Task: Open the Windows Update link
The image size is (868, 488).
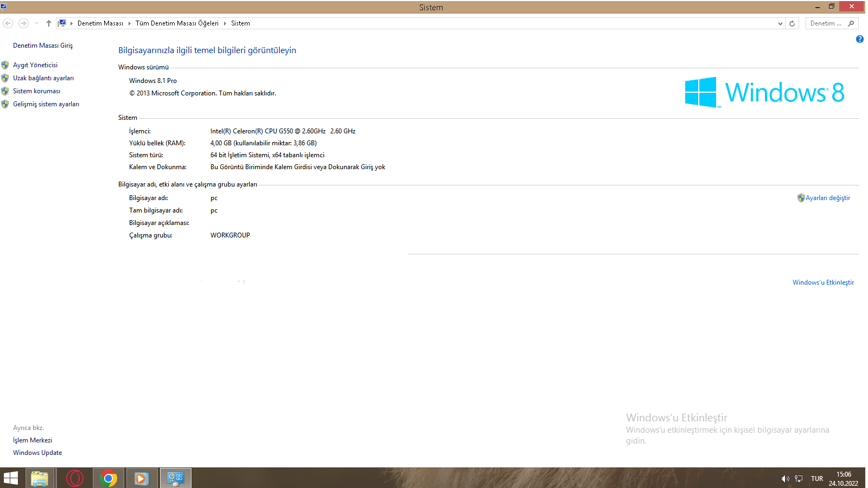Action: click(37, 453)
